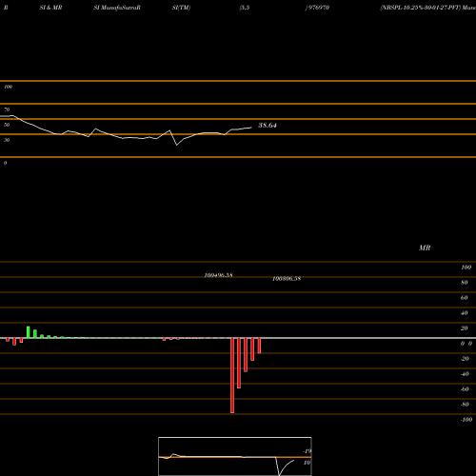Select the shortest of five red bars
476x476 pixels.
pos(259,346)
